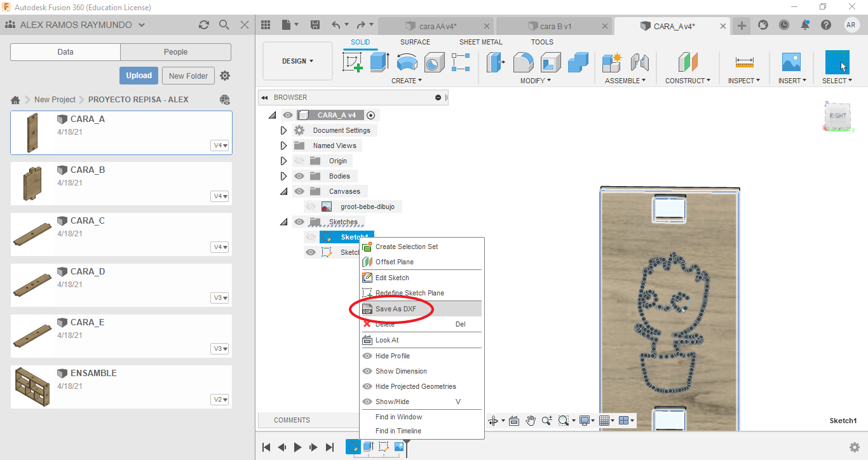
Task: Hide the Canvases folder
Action: coord(299,191)
